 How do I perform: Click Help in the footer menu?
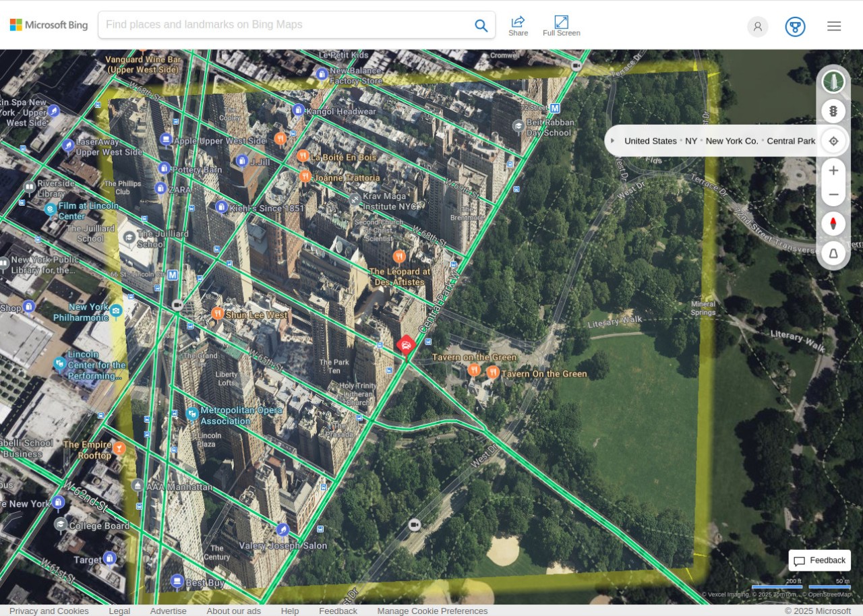click(289, 611)
